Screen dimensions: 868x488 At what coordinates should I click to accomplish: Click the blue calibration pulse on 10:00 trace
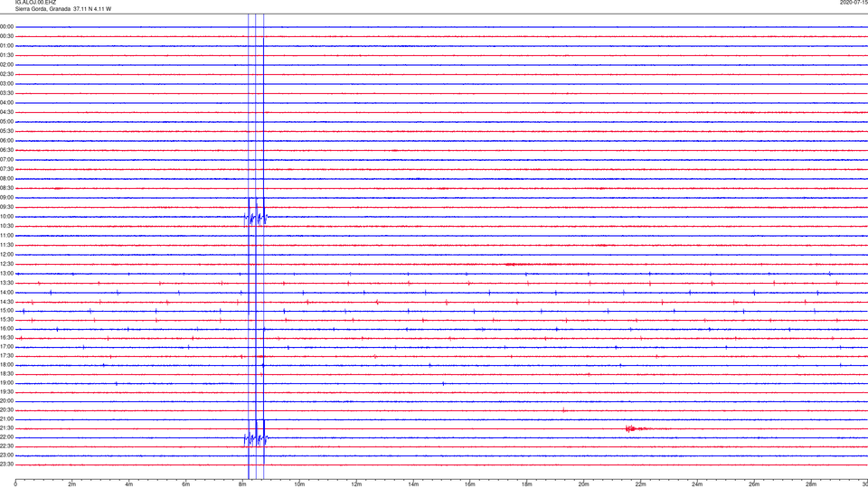click(256, 217)
